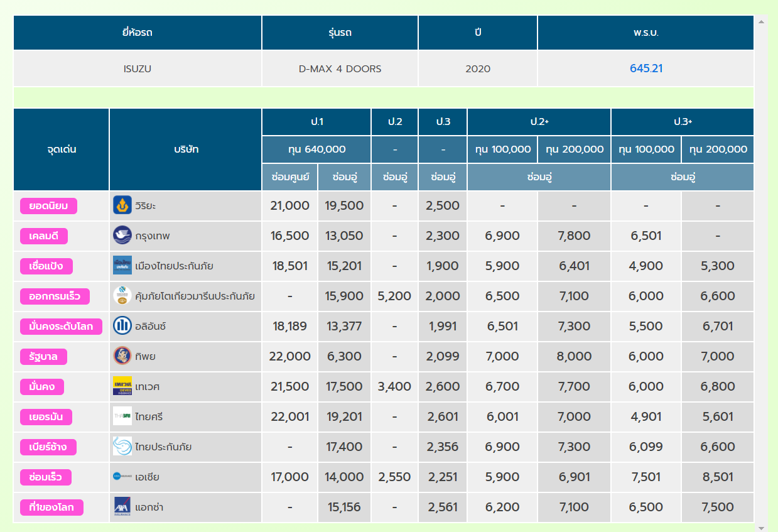Click the ซ่อมศูนย์ column header
Image resolution: width=778 pixels, height=532 pixels.
290,177
